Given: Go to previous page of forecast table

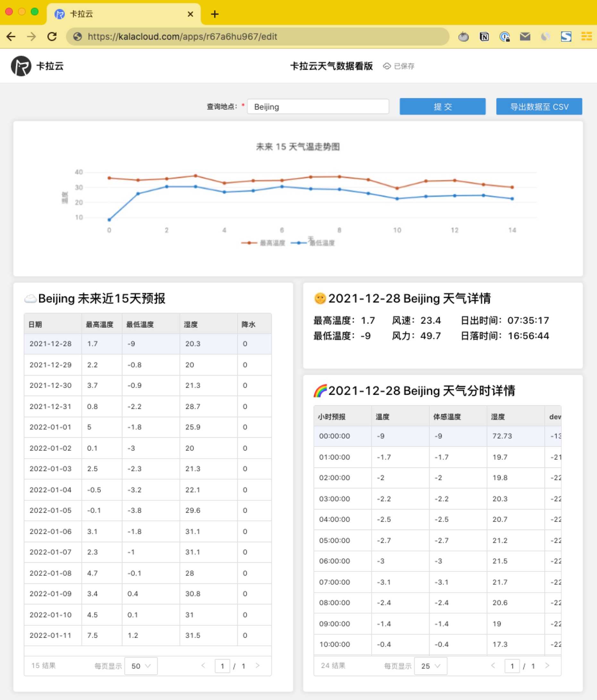Looking at the screenshot, I should pos(203,665).
